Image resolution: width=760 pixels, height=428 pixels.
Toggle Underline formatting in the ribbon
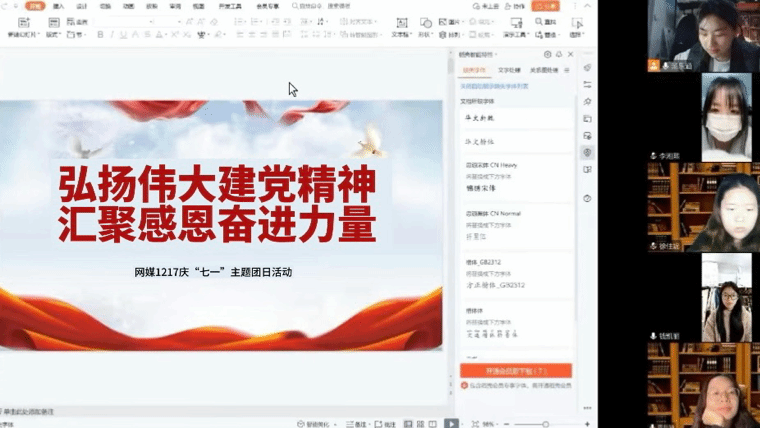(x=120, y=35)
